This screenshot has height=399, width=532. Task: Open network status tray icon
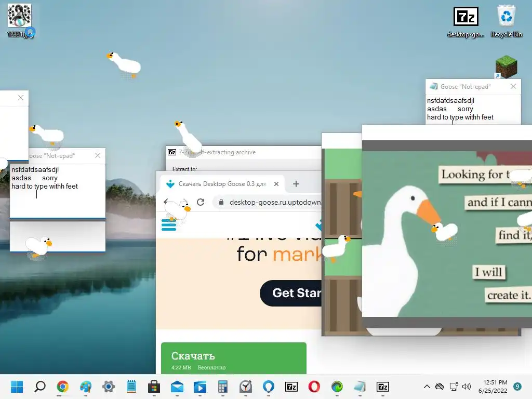coord(454,387)
